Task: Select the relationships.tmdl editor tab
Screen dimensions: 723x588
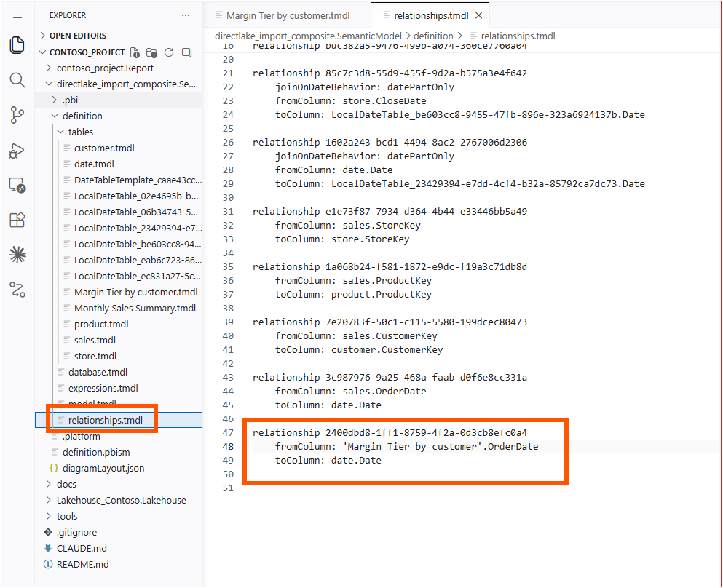Action: [x=430, y=16]
